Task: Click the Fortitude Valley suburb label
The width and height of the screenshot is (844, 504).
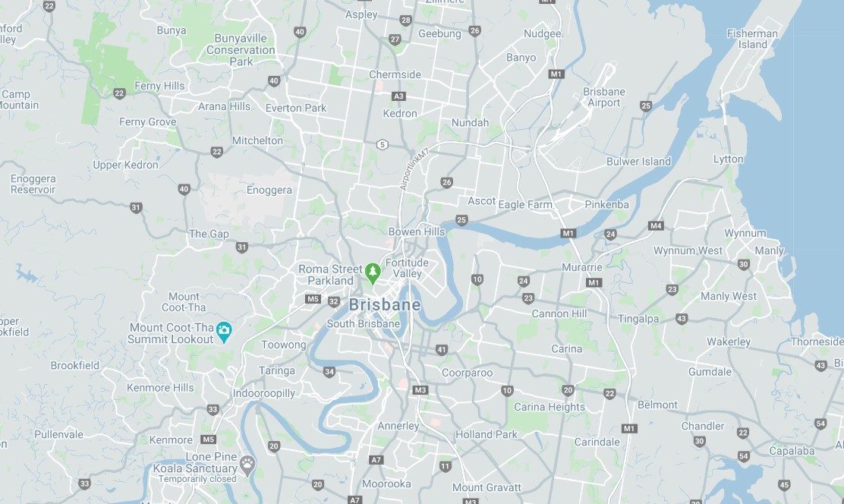Action: coord(407,268)
